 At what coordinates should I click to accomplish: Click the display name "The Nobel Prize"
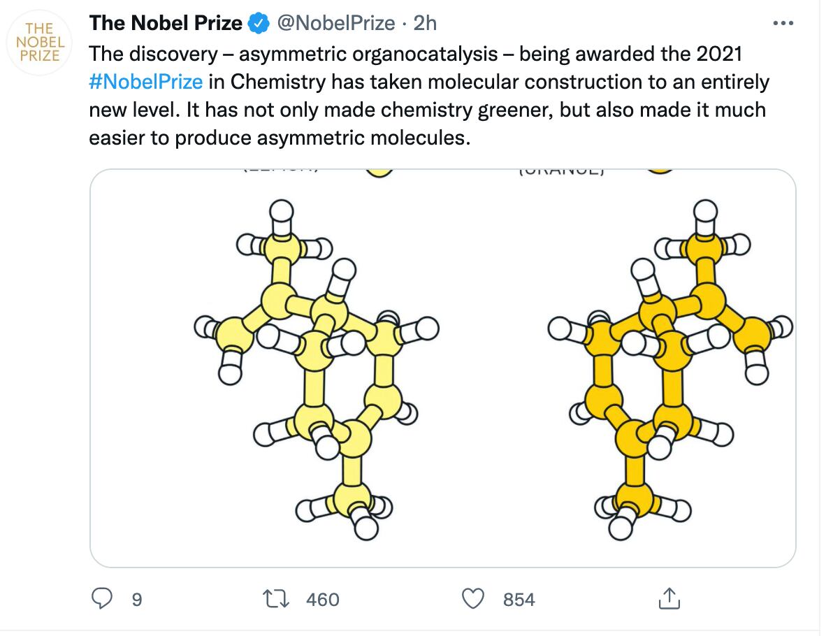[x=166, y=23]
